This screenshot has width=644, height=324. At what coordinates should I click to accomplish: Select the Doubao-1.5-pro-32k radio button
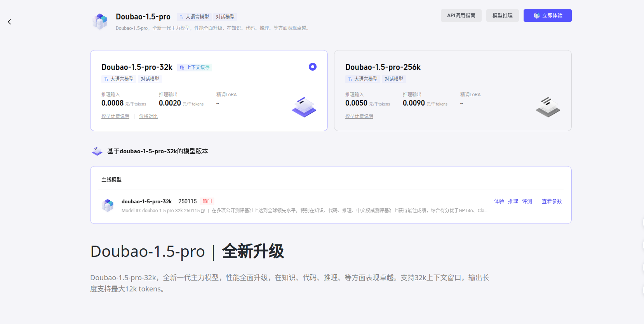(313, 67)
